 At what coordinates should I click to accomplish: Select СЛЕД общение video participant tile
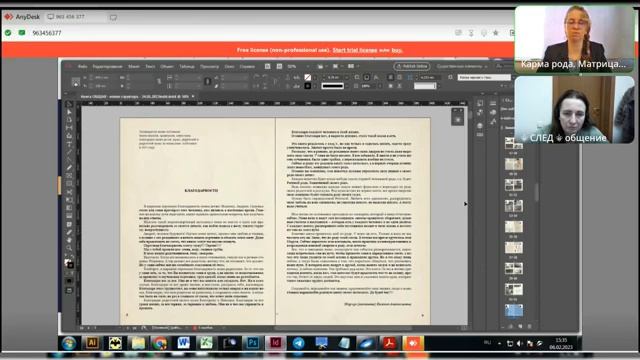tap(574, 109)
